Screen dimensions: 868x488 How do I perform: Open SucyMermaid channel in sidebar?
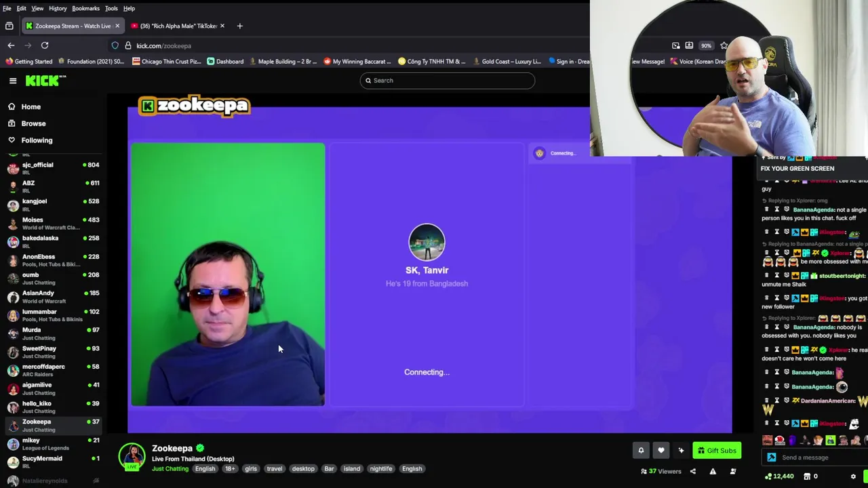pyautogui.click(x=53, y=462)
